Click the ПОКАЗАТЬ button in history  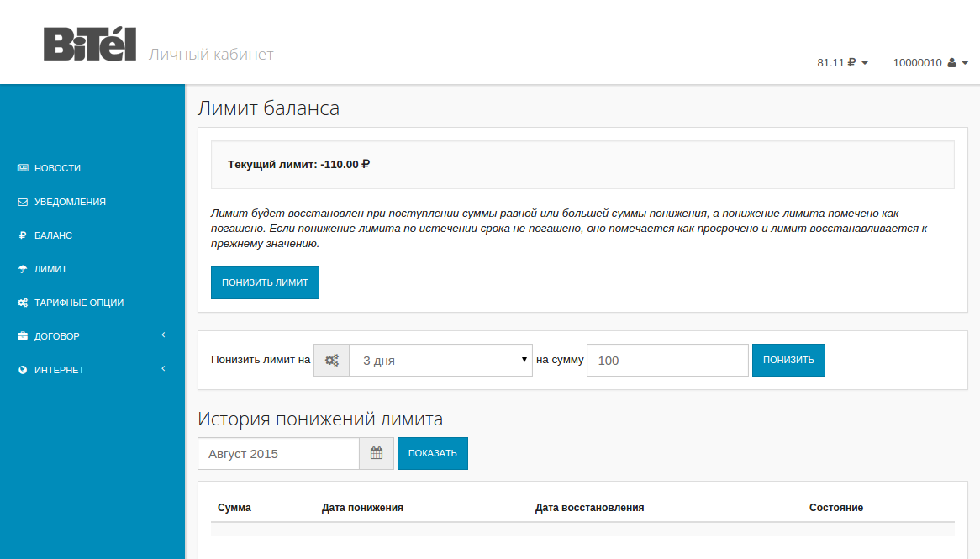432,453
